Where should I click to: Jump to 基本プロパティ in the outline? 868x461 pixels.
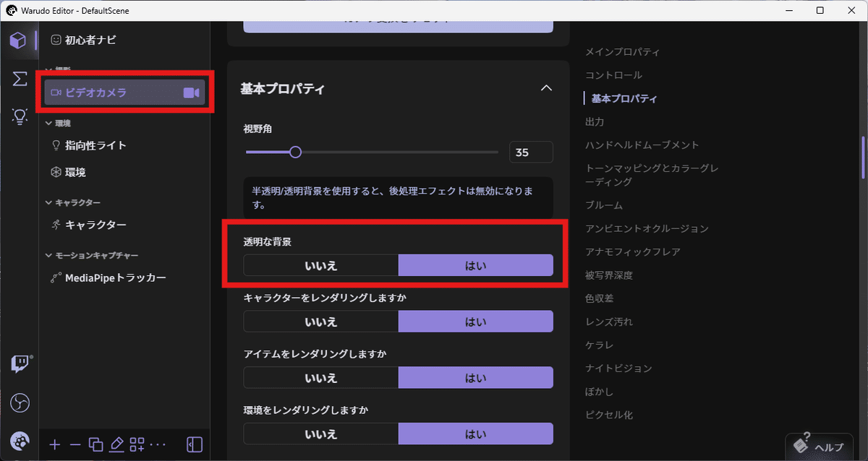624,98
